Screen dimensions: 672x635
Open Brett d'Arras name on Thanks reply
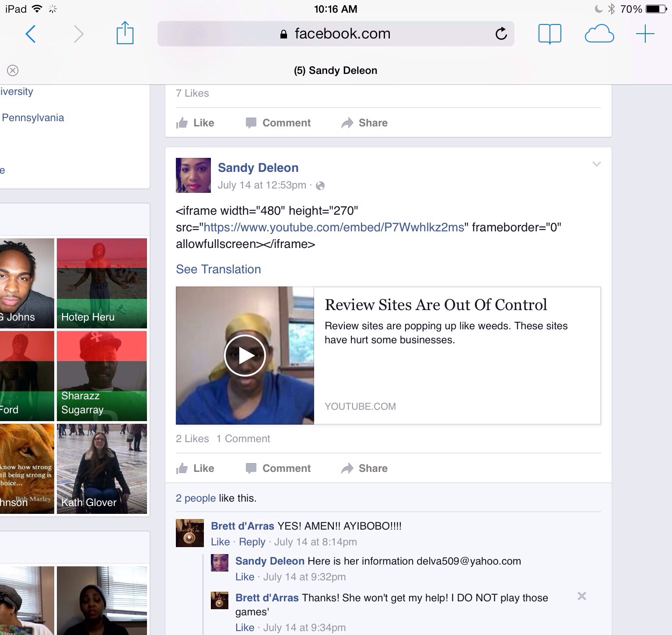point(267,597)
